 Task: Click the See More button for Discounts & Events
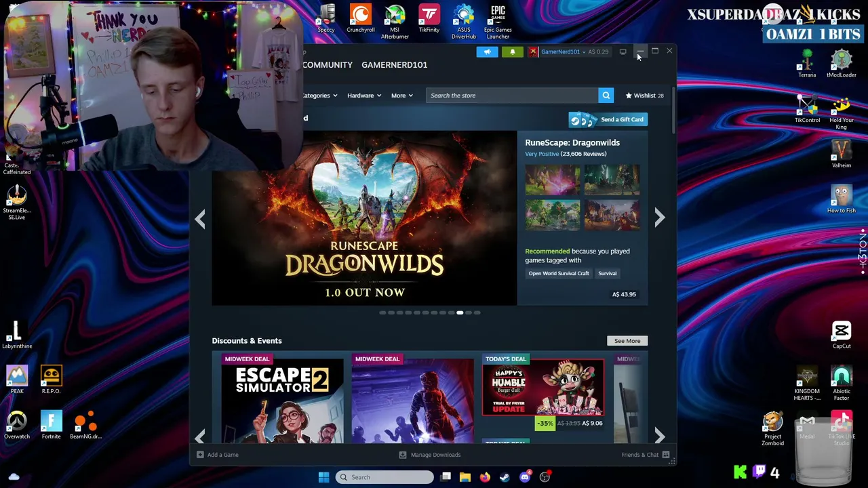627,341
